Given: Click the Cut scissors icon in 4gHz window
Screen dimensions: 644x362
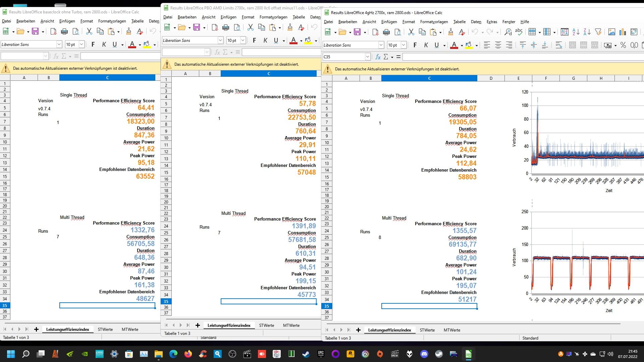Looking at the screenshot, I should 411,32.
